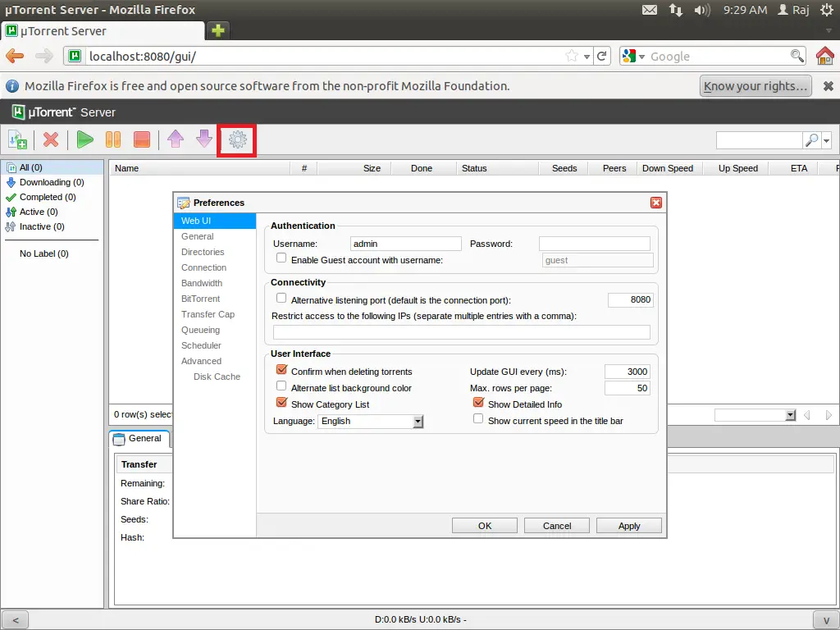Select the All (0) category
Image resolution: width=840 pixels, height=630 pixels.
[x=52, y=167]
